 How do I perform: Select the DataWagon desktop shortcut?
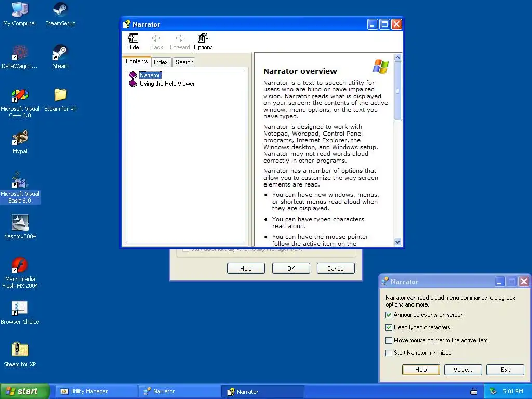pyautogui.click(x=20, y=57)
